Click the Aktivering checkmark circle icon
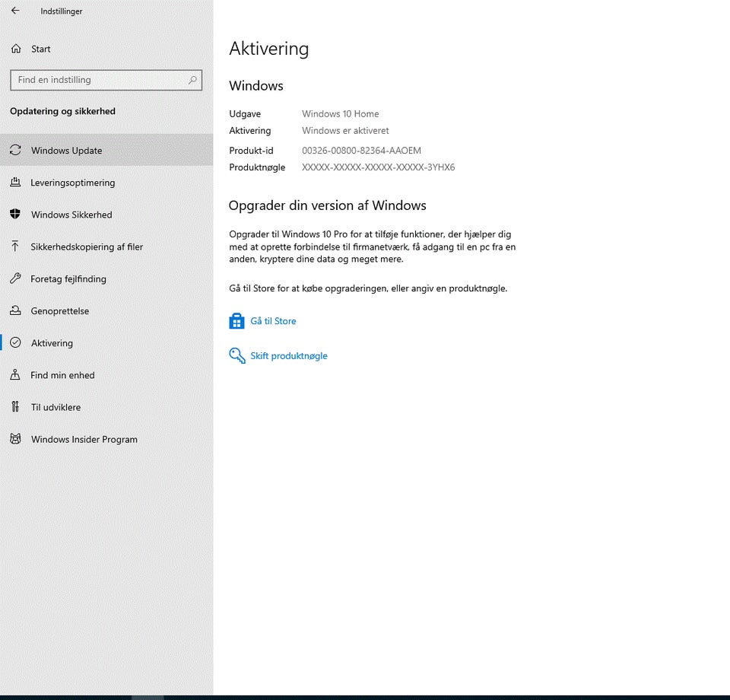730x700 pixels. (15, 342)
